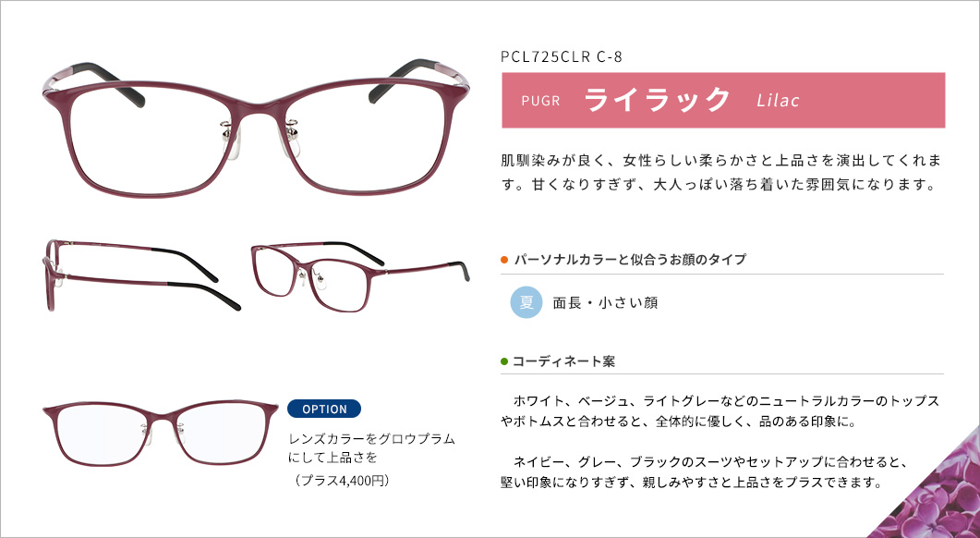Select the tinted-lens option glasses image
980x538 pixels.
(161, 434)
